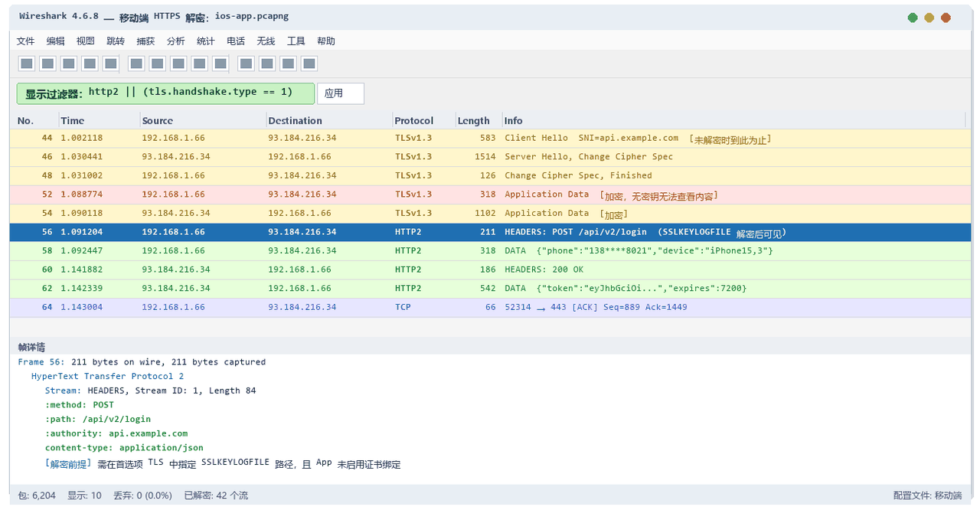Open the 跳转 menu

click(116, 41)
